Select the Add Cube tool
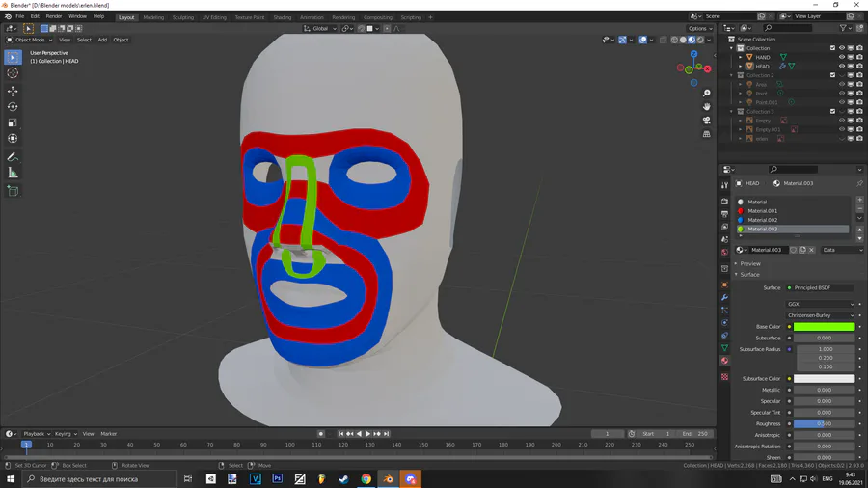 [13, 191]
